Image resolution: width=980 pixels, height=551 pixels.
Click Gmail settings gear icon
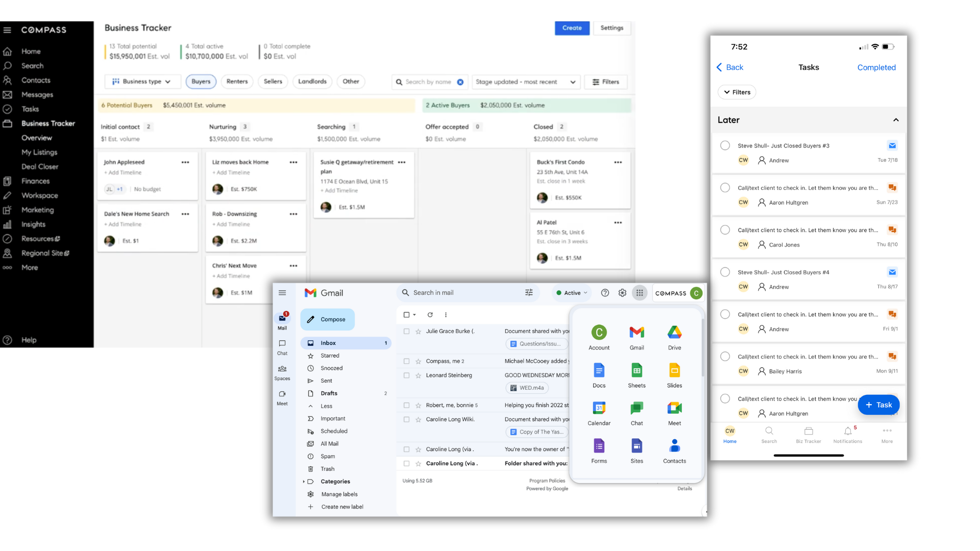(622, 293)
